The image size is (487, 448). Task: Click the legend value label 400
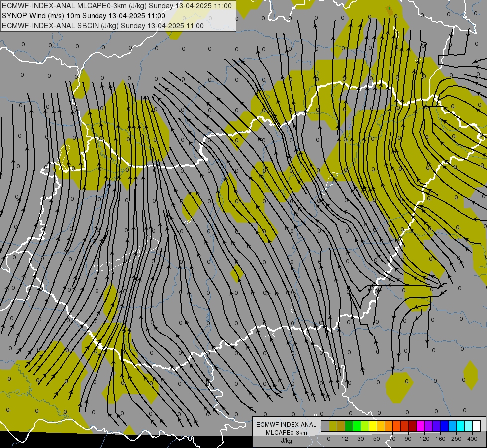(472, 439)
